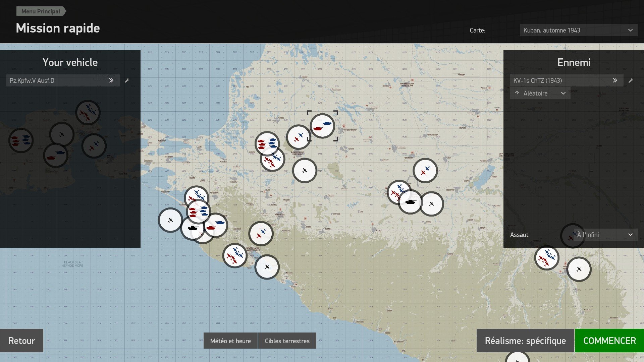Image resolution: width=644 pixels, height=362 pixels.
Task: Pick the large air battle marker beside Novorossiysk
Action: 235,256
